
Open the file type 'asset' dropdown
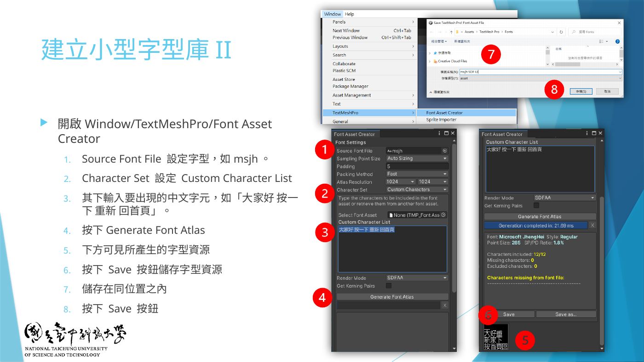click(540, 79)
